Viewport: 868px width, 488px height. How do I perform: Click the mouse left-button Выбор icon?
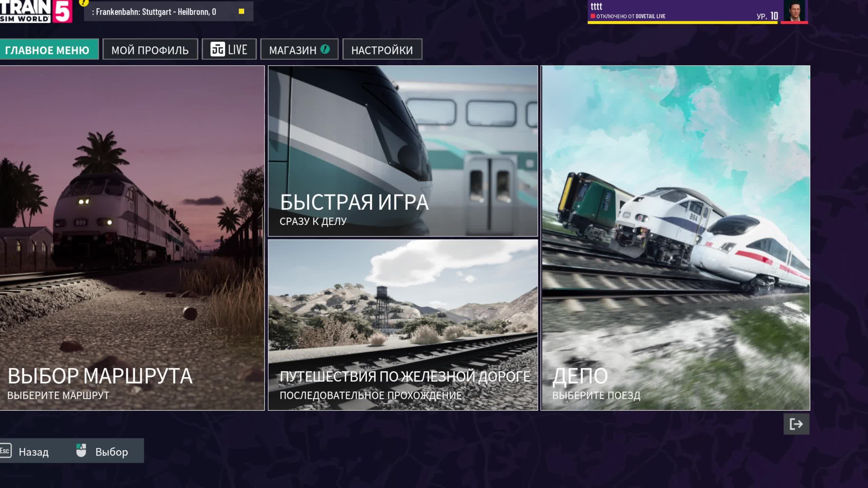[81, 451]
